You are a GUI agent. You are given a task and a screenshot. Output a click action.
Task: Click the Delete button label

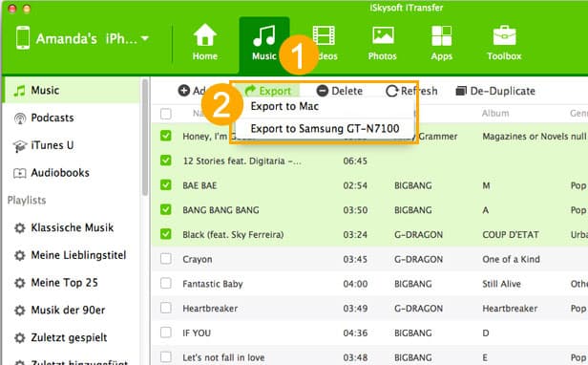pos(346,91)
